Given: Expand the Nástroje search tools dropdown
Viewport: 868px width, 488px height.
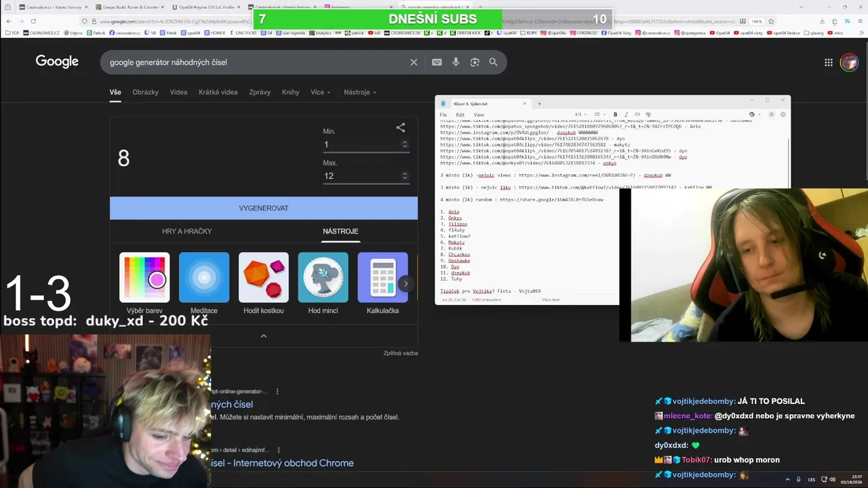Looking at the screenshot, I should 359,92.
